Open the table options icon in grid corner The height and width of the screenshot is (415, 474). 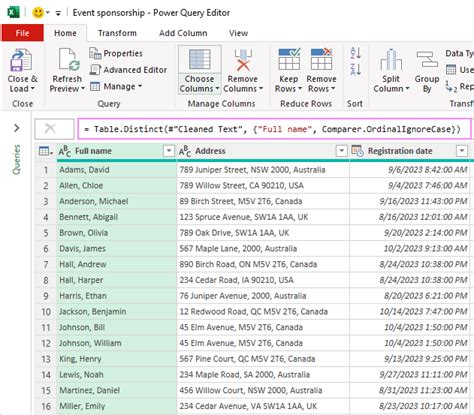[46, 151]
